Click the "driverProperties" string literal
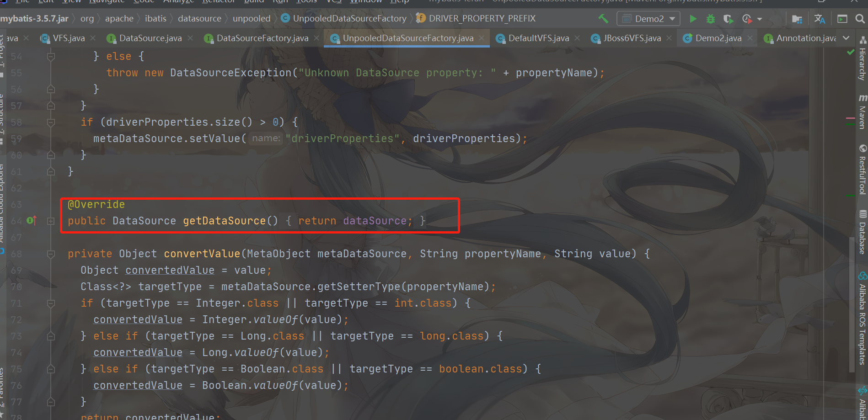This screenshot has height=420, width=868. pos(343,138)
